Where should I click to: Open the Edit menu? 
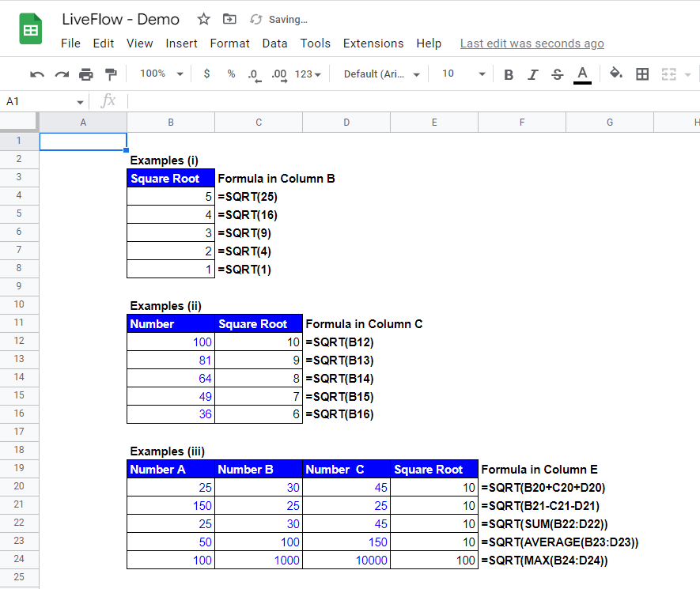coord(103,43)
